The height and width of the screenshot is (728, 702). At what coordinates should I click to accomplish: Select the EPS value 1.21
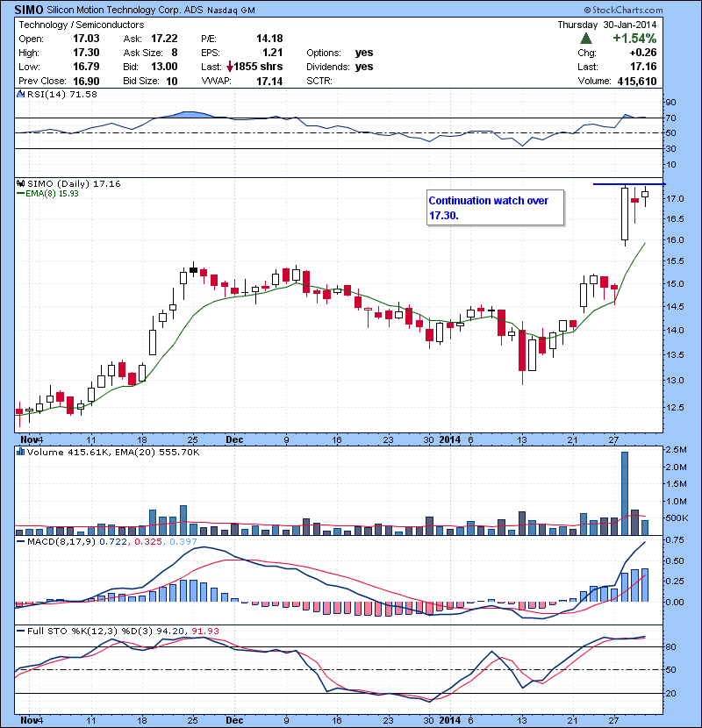(x=272, y=53)
